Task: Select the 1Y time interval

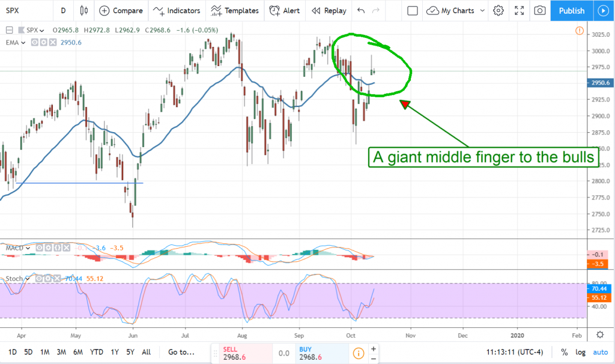Action: click(x=114, y=352)
